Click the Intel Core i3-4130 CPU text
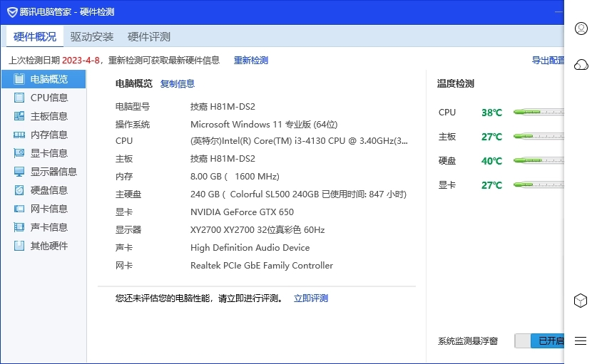592x364 pixels. click(299, 141)
